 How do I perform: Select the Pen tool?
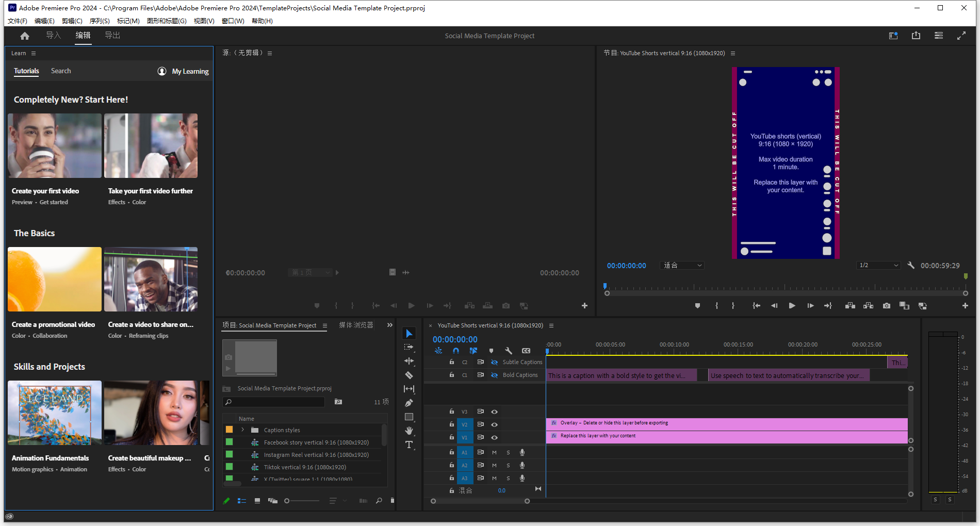409,403
